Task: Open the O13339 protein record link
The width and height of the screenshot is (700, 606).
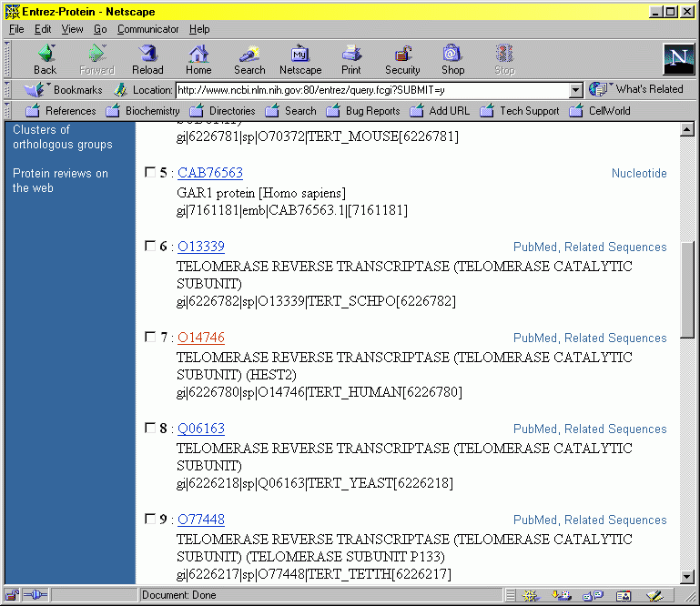Action: pyautogui.click(x=201, y=247)
